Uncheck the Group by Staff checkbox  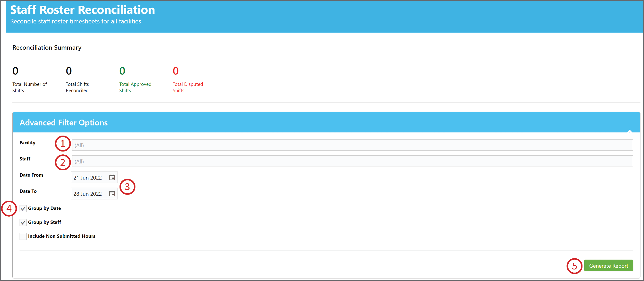(23, 222)
